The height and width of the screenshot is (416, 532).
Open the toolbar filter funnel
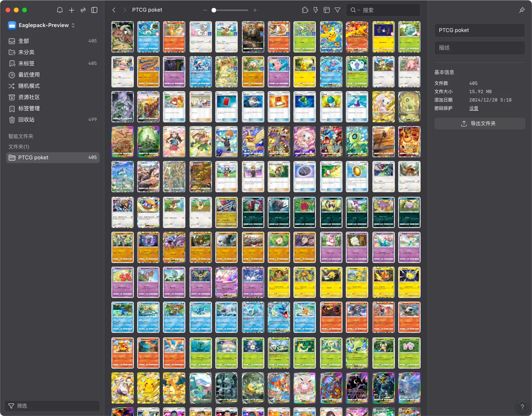[x=337, y=10]
